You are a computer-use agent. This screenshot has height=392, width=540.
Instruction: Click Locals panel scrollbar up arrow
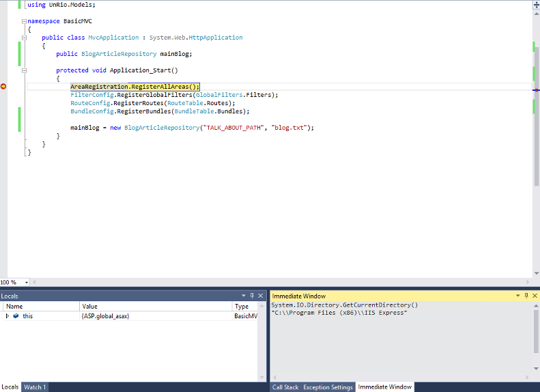[x=261, y=305]
